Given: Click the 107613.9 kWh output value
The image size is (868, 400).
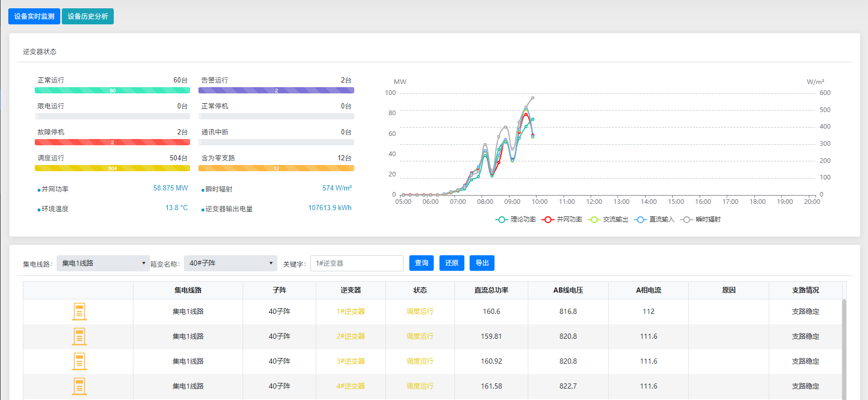Looking at the screenshot, I should point(330,208).
